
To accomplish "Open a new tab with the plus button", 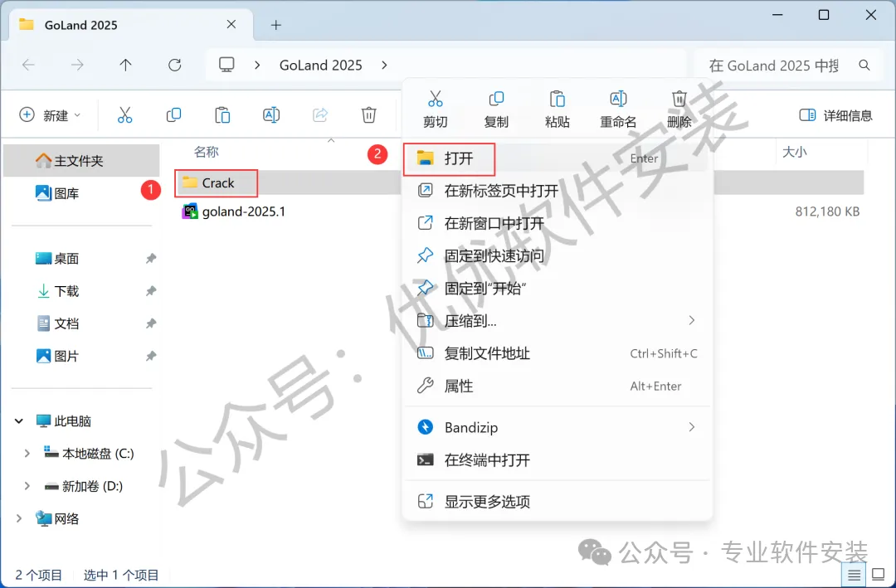I will coord(276,25).
